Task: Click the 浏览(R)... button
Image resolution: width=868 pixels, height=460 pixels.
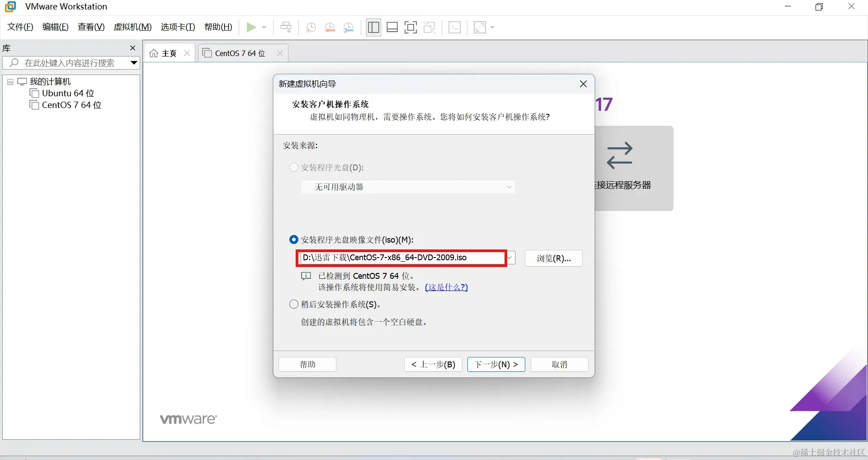Action: [x=553, y=258]
